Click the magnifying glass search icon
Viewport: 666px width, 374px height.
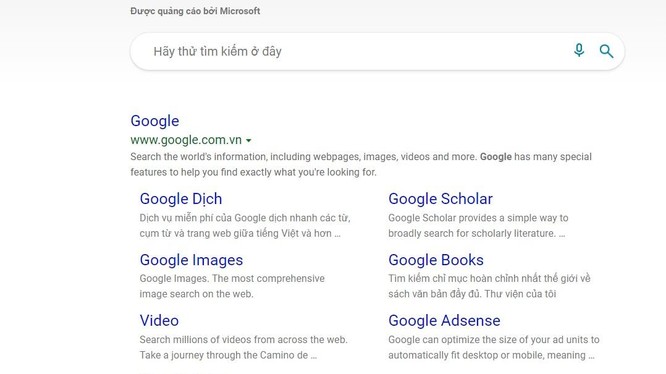click(606, 51)
